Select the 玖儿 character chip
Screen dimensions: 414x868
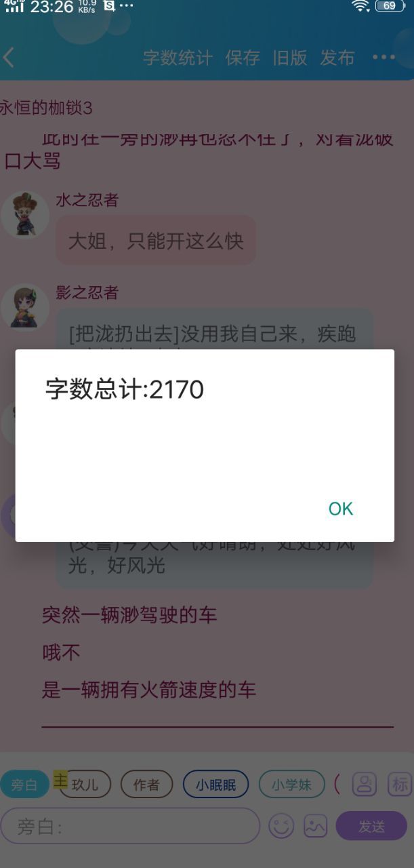pos(85,785)
